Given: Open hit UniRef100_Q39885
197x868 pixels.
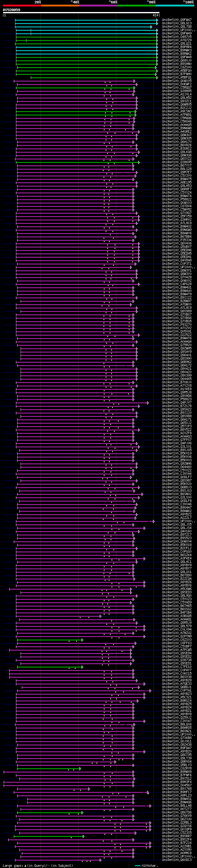Looking at the screenshot, I should (177, 91).
